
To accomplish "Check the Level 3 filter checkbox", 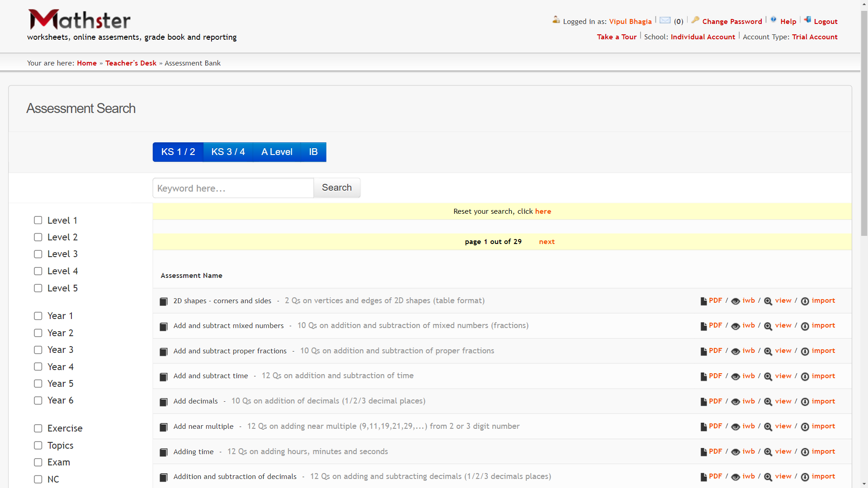I will pyautogui.click(x=38, y=254).
